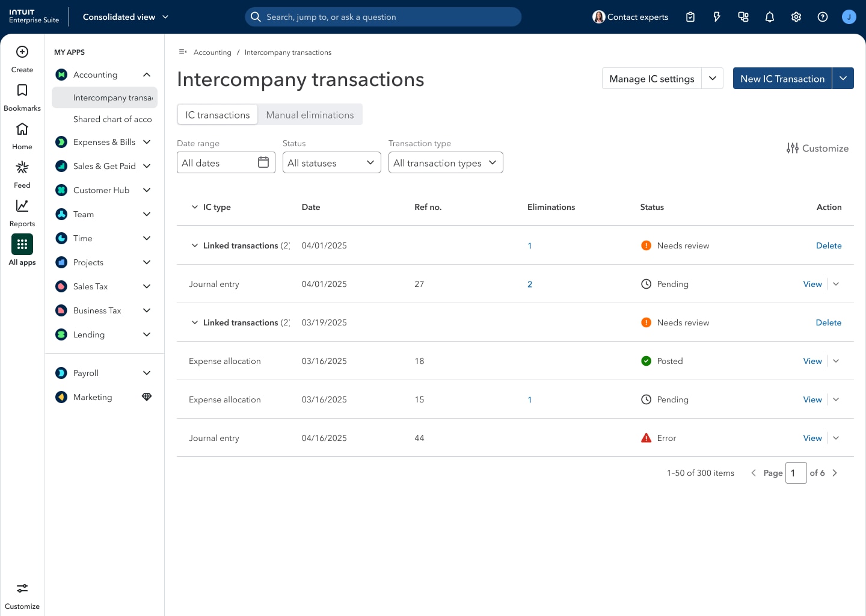
Task: Expand the Time section
Action: (147, 238)
